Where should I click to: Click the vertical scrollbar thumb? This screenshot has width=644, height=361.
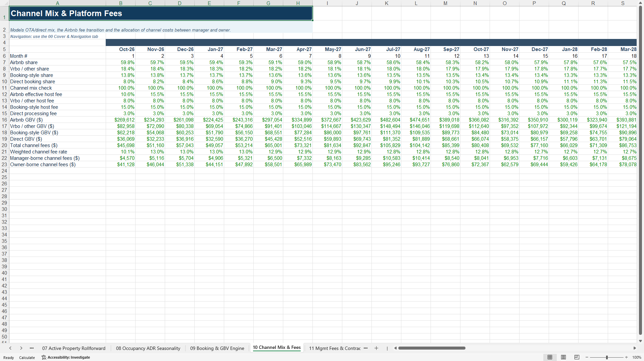[640, 170]
